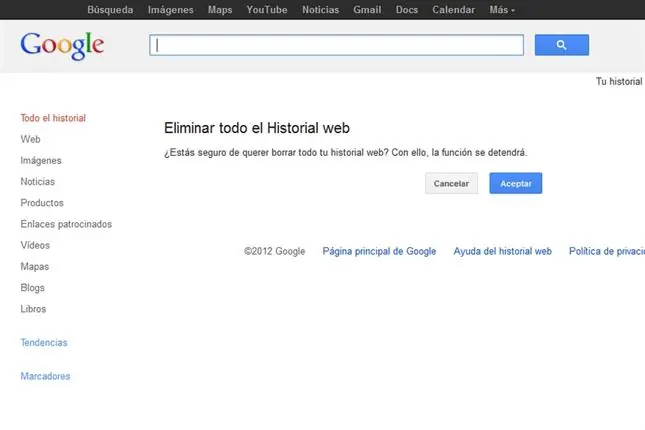Select Vídeos in the sidebar
This screenshot has height=430, width=645.
tap(35, 245)
